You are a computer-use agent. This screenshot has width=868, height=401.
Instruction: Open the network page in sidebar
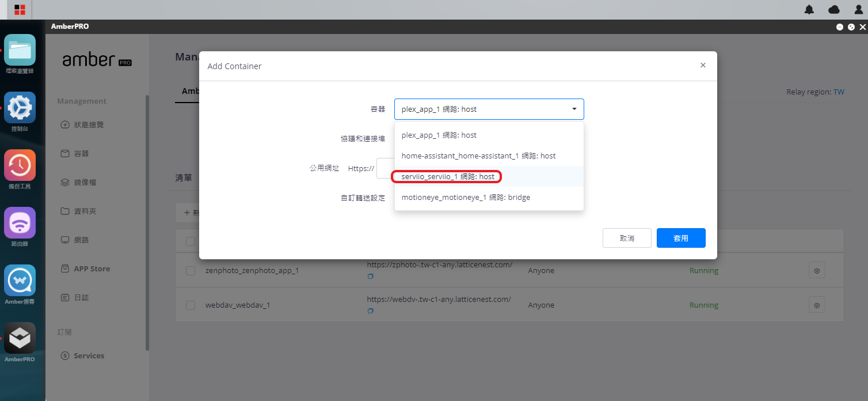75,240
